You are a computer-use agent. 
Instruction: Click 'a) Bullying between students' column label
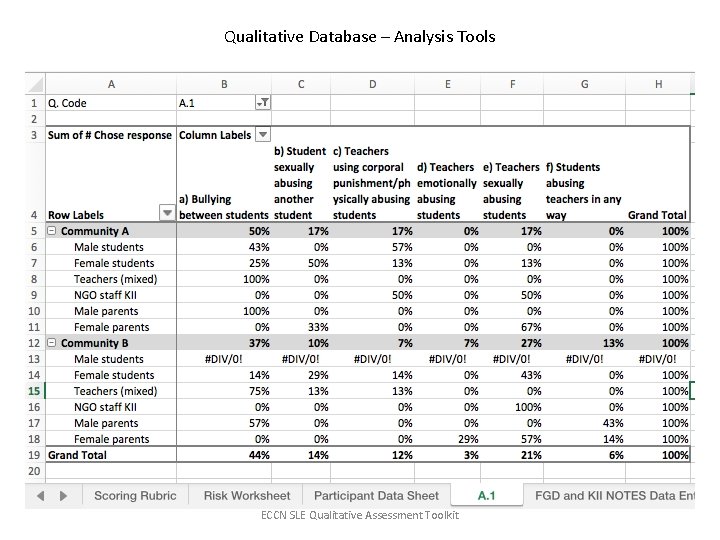(x=224, y=207)
